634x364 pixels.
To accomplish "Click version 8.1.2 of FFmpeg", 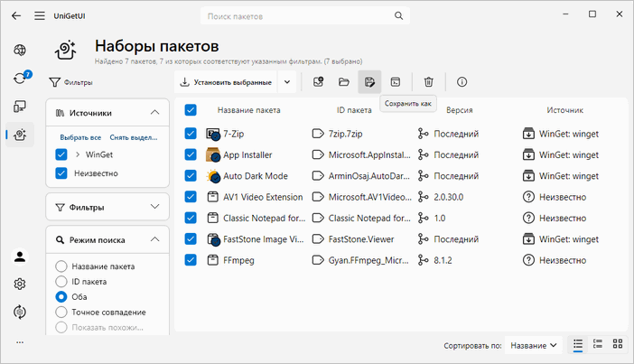I will (x=443, y=260).
